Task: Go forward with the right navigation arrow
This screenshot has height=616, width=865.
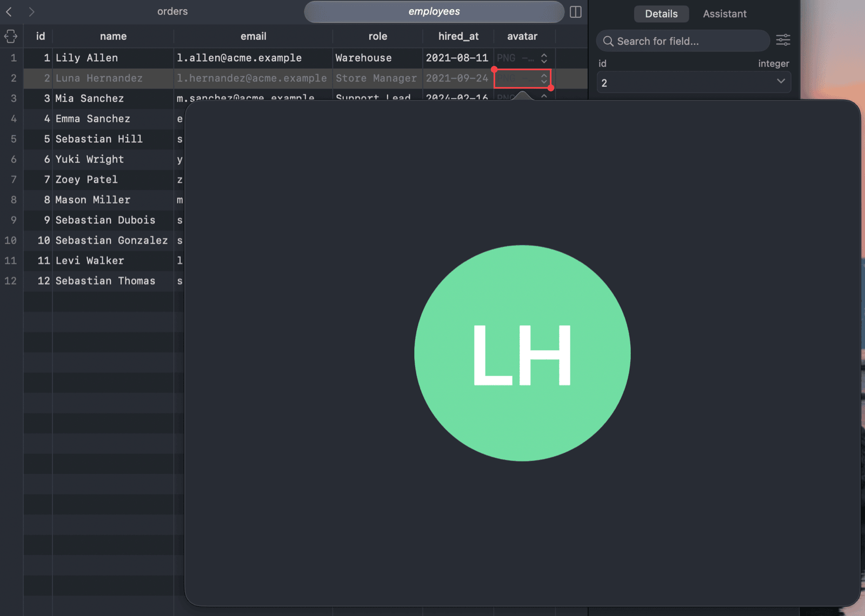Action: pyautogui.click(x=31, y=12)
